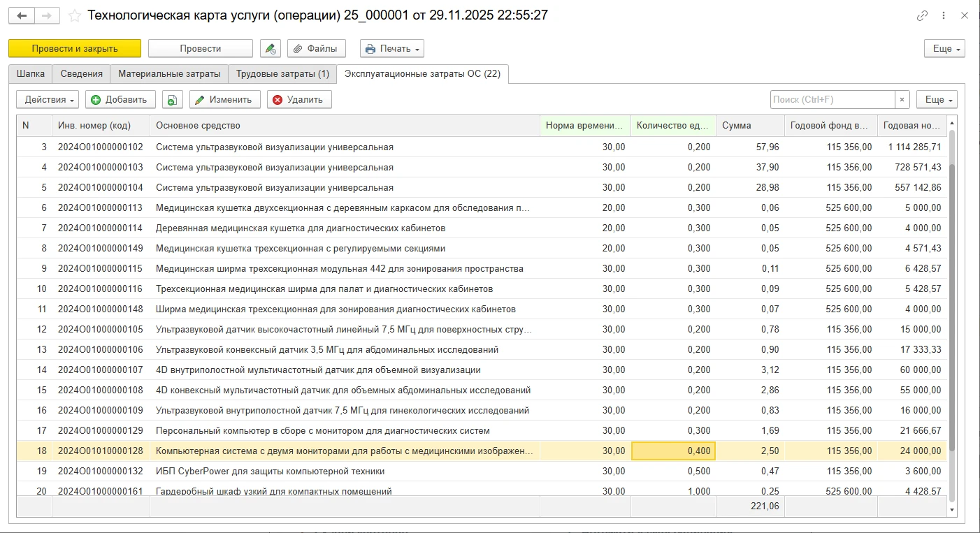Image resolution: width=980 pixels, height=533 pixels.
Task: Post and close with Провести и закрыть
Action: (x=75, y=48)
